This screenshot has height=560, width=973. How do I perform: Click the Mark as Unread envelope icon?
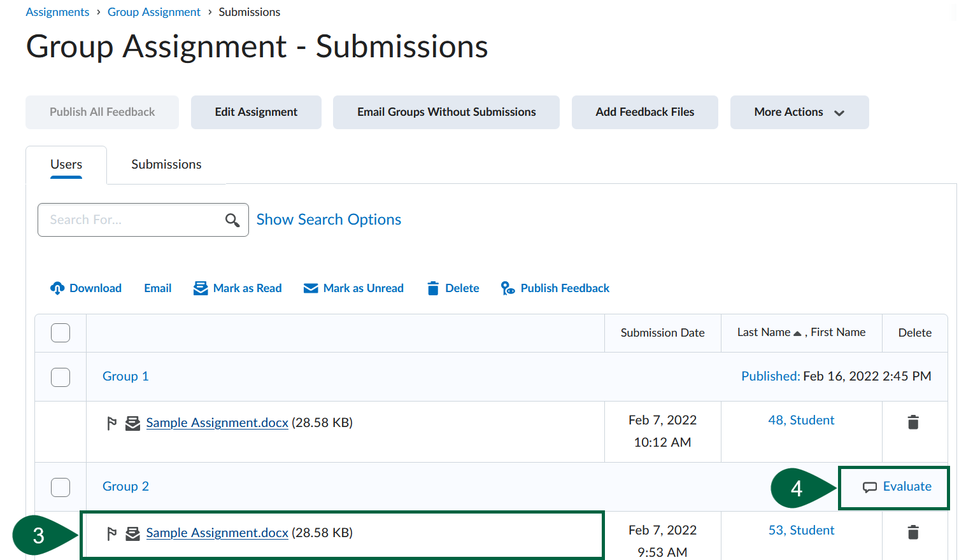311,288
